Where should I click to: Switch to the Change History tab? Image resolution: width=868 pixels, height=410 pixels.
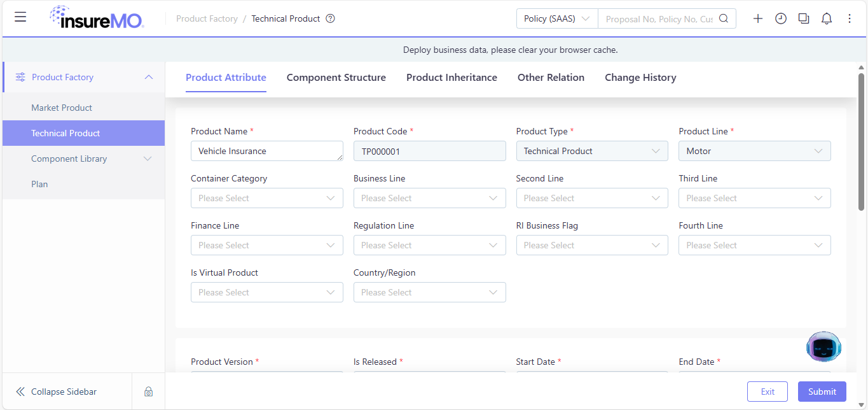640,78
